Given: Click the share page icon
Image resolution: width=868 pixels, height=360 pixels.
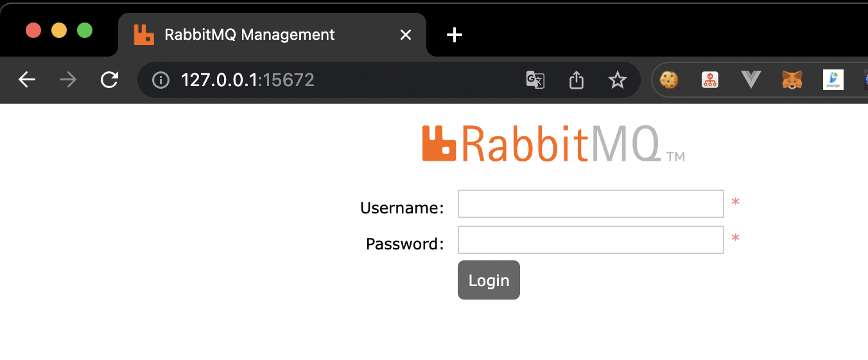Looking at the screenshot, I should pos(577,80).
